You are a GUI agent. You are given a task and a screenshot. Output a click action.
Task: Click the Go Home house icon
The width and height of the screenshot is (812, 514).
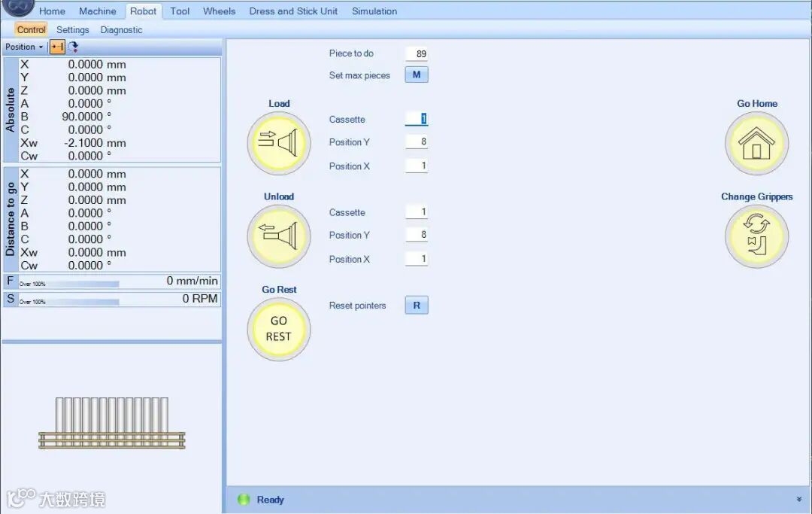pos(756,143)
